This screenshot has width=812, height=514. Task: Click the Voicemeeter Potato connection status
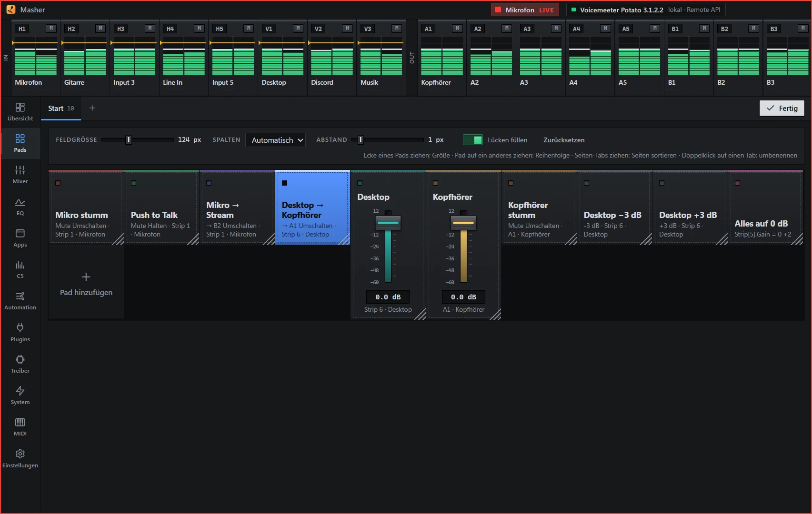[x=646, y=10]
